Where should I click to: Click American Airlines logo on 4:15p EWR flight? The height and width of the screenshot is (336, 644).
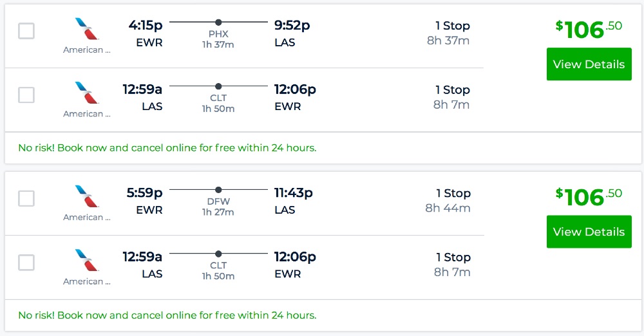[87, 29]
